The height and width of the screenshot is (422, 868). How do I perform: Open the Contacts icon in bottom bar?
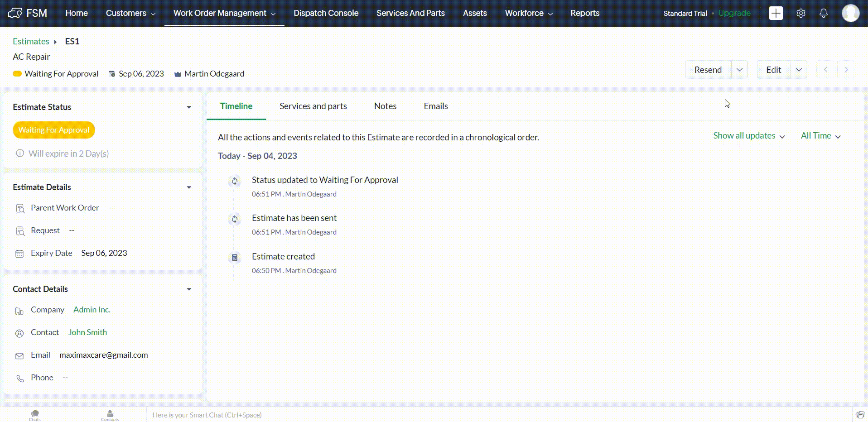pyautogui.click(x=110, y=415)
